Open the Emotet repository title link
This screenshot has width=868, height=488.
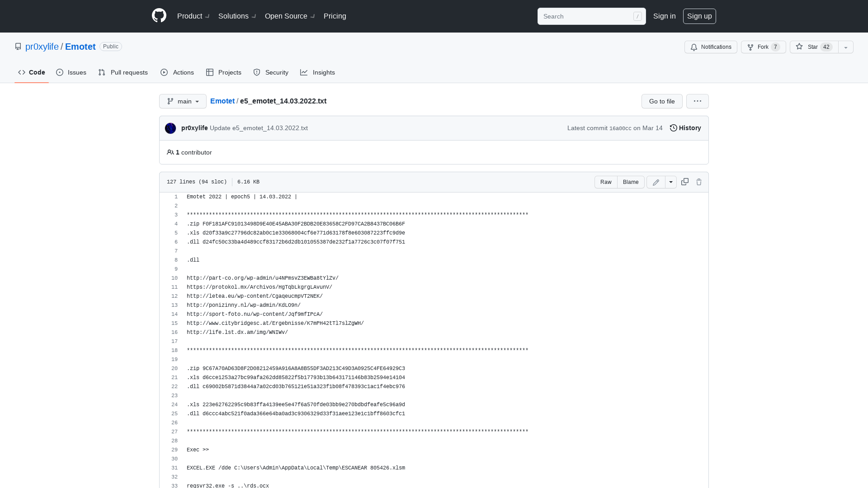pyautogui.click(x=80, y=47)
